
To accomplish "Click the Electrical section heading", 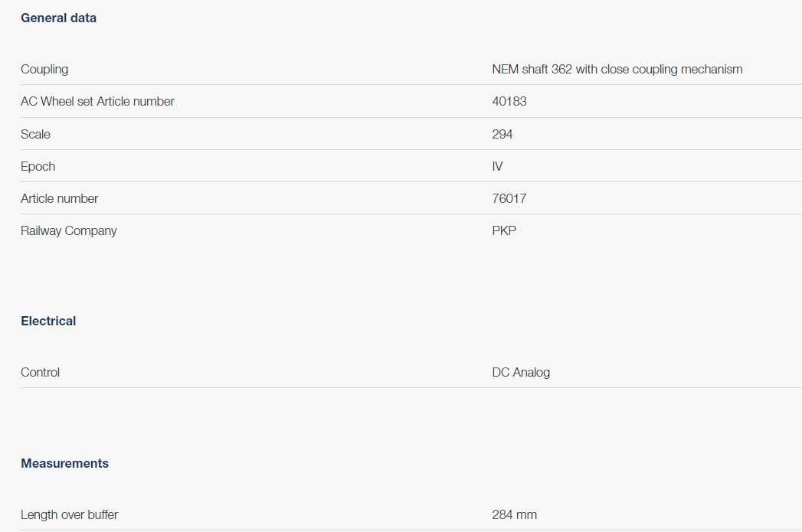I will point(48,321).
